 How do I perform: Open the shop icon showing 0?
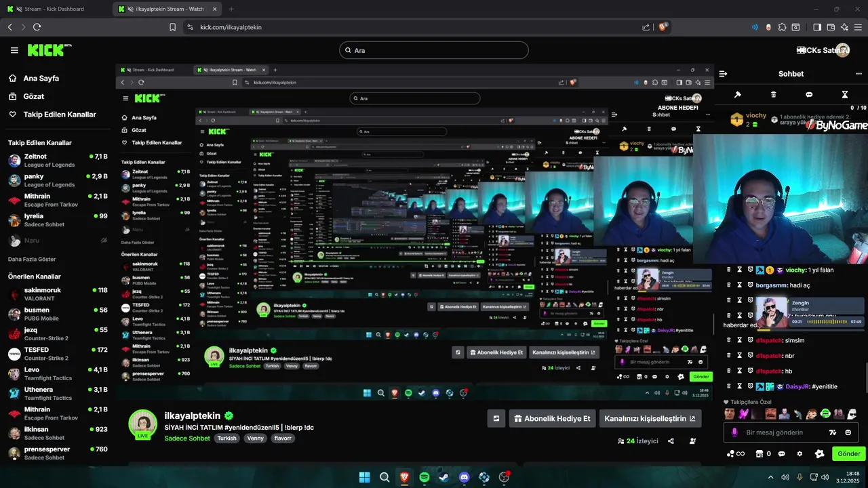pos(764,453)
